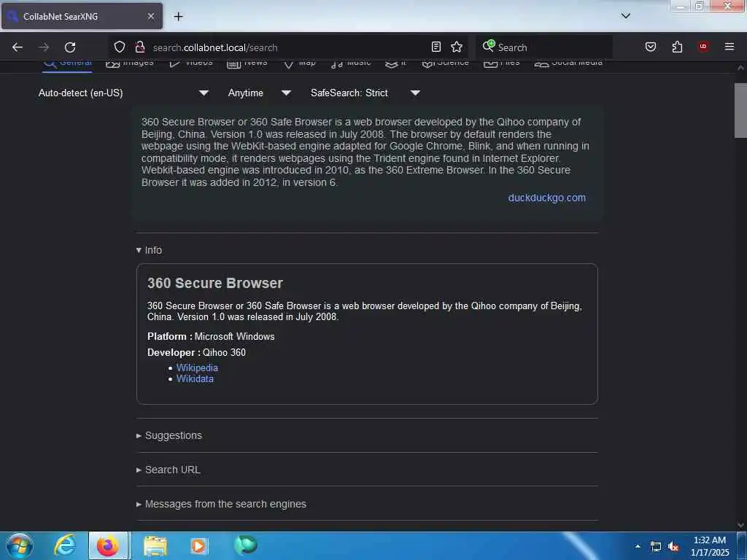Open the SafeSearch: Strict dropdown
The image size is (747, 560).
tap(365, 93)
